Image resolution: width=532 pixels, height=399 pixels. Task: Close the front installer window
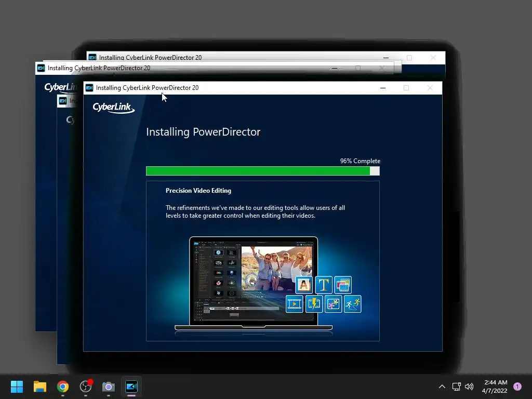pyautogui.click(x=430, y=88)
